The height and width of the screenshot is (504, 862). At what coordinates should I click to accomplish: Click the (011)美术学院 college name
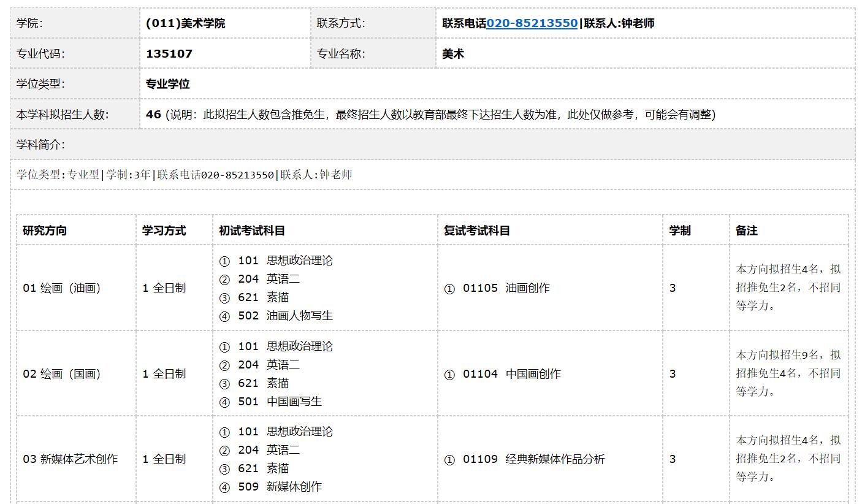(185, 23)
